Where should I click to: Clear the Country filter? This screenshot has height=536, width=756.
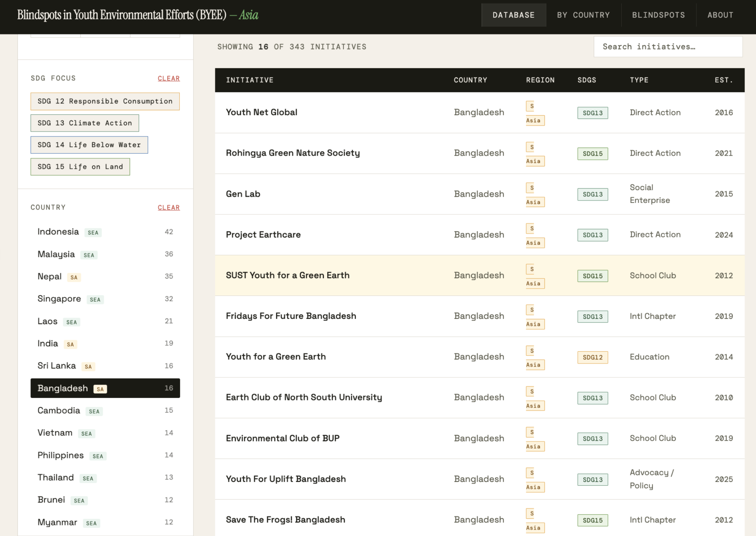[169, 208]
